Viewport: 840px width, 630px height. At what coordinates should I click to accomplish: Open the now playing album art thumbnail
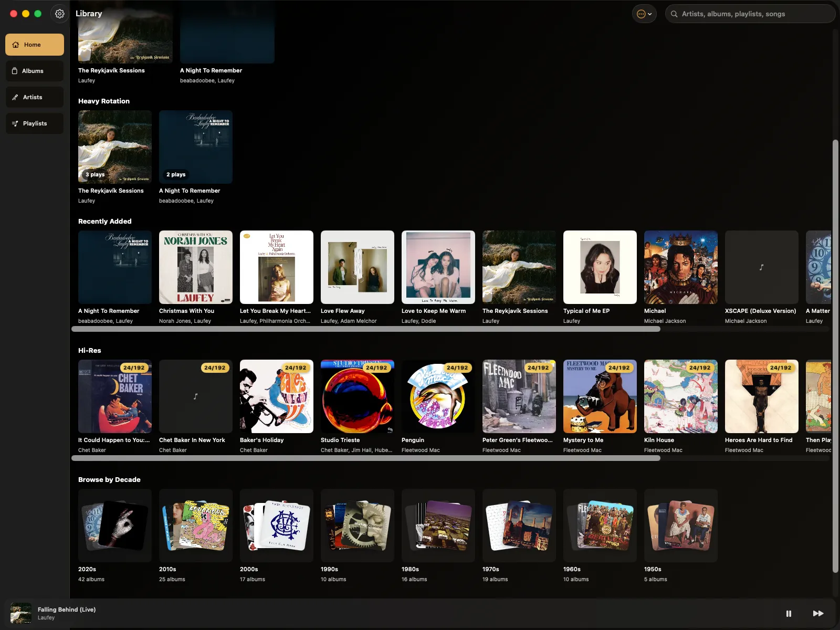tap(21, 613)
